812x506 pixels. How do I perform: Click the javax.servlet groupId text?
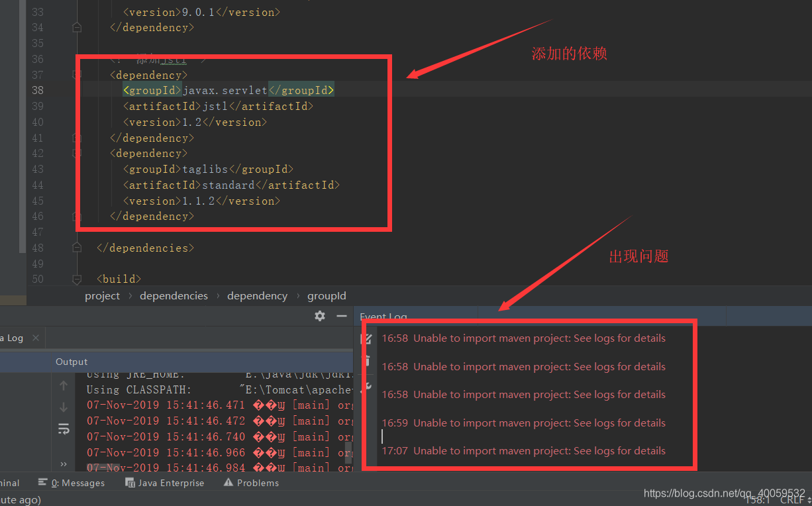point(225,90)
